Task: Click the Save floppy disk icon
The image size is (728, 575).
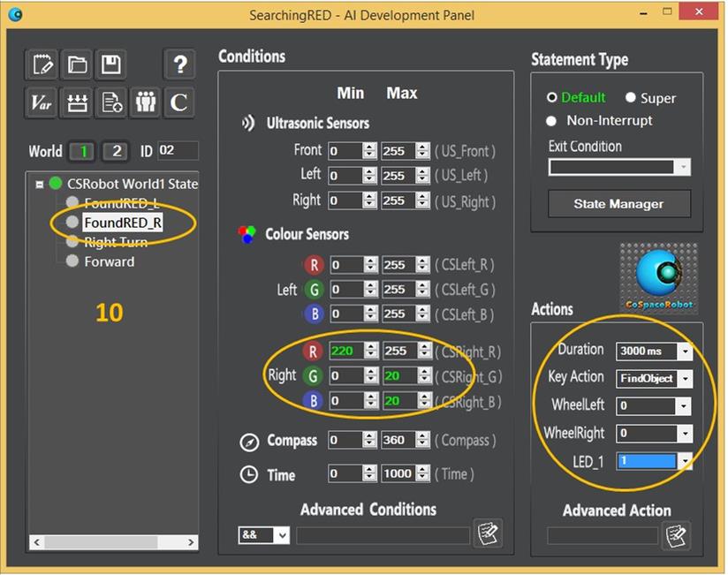Action: coord(110,64)
